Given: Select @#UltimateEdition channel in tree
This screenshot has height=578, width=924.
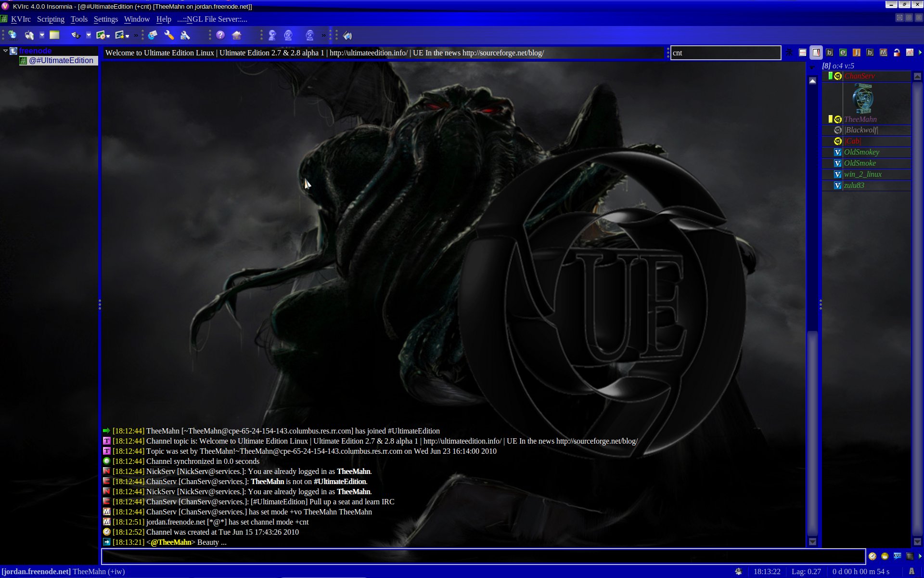Looking at the screenshot, I should (58, 61).
